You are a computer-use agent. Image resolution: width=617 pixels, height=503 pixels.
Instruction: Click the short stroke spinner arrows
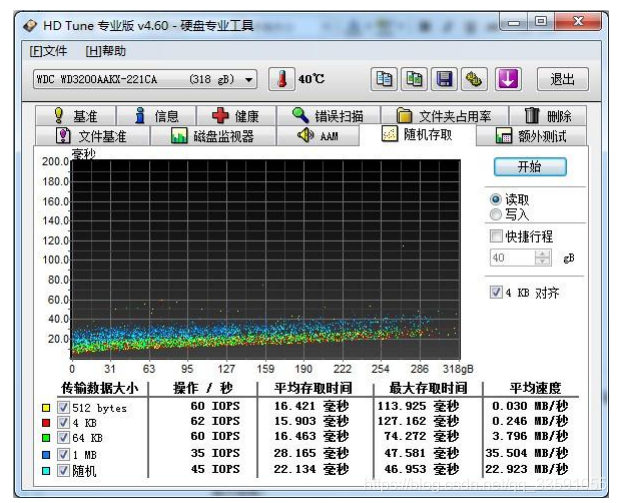click(543, 258)
